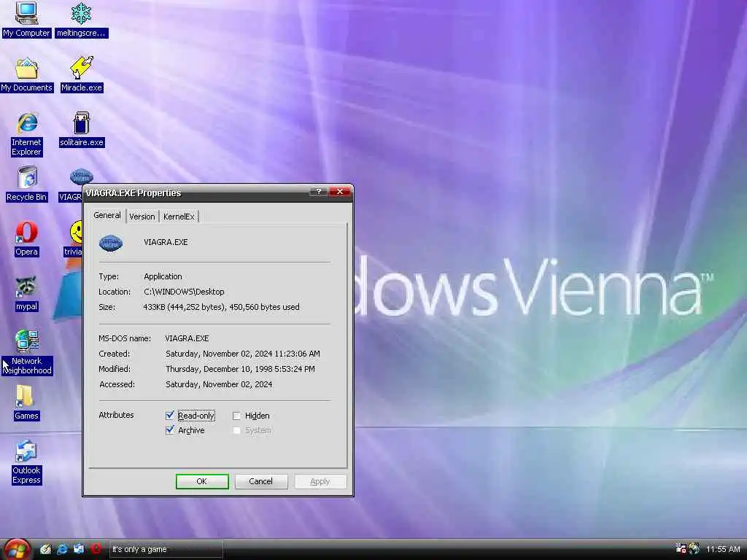Click the Type value Application
Viewport: 747px width, 560px height.
point(163,276)
